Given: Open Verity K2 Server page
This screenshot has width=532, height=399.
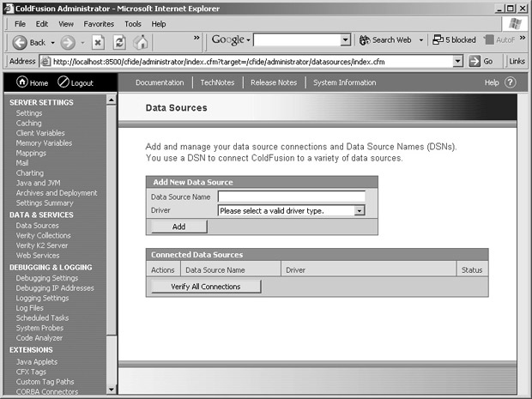Looking at the screenshot, I should point(42,245).
